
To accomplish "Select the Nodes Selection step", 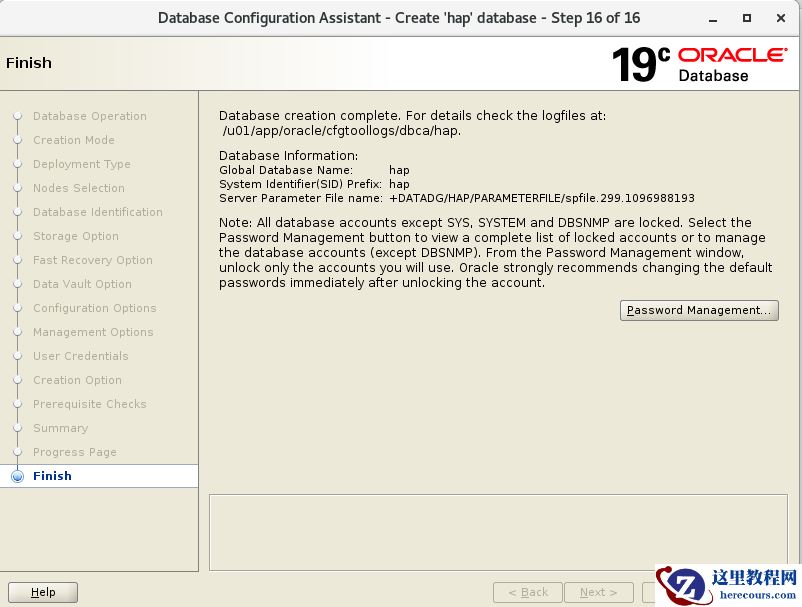I will [x=79, y=188].
